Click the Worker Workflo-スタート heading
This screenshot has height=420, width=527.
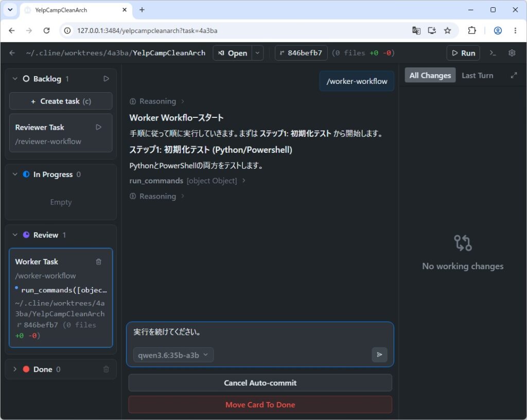click(x=177, y=118)
